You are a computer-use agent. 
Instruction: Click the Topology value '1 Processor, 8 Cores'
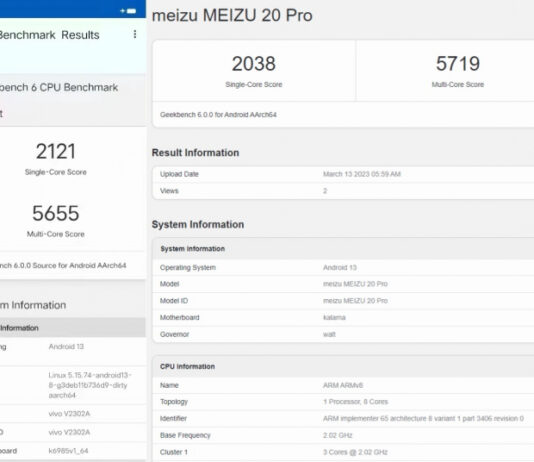(356, 402)
